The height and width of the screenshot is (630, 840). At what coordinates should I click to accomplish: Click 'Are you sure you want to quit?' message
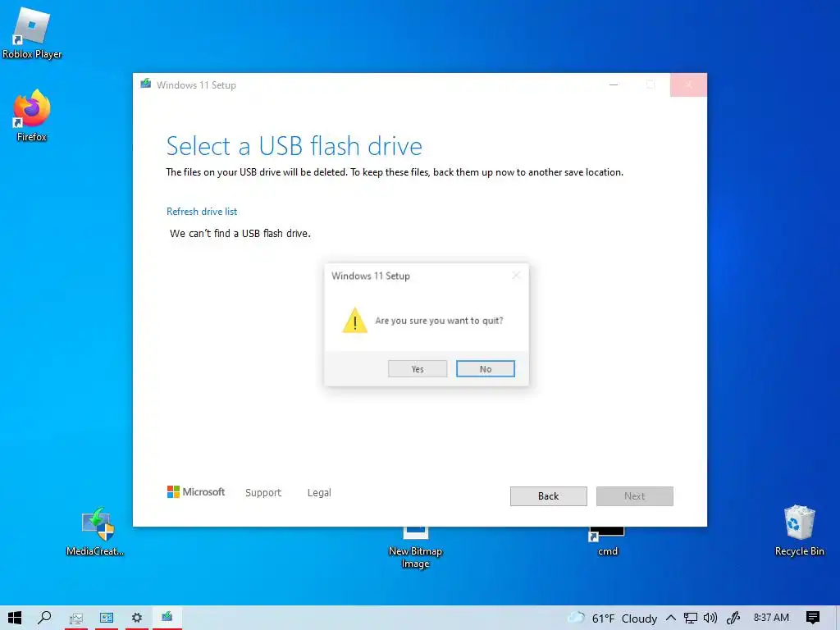439,321
